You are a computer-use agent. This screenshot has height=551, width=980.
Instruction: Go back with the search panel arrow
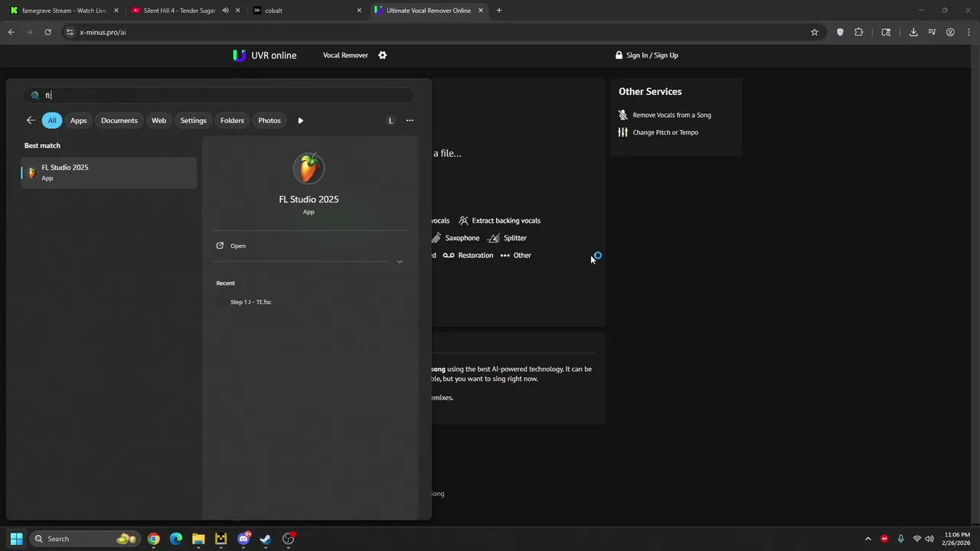pos(31,120)
